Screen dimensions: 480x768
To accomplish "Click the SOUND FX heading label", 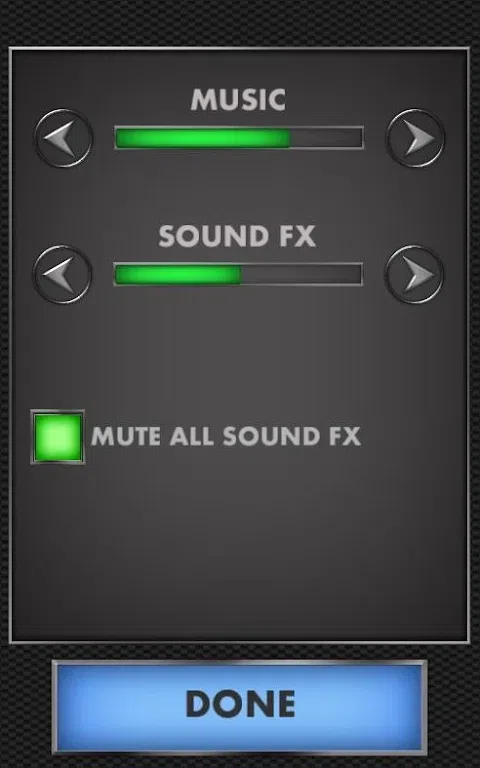I will (237, 236).
